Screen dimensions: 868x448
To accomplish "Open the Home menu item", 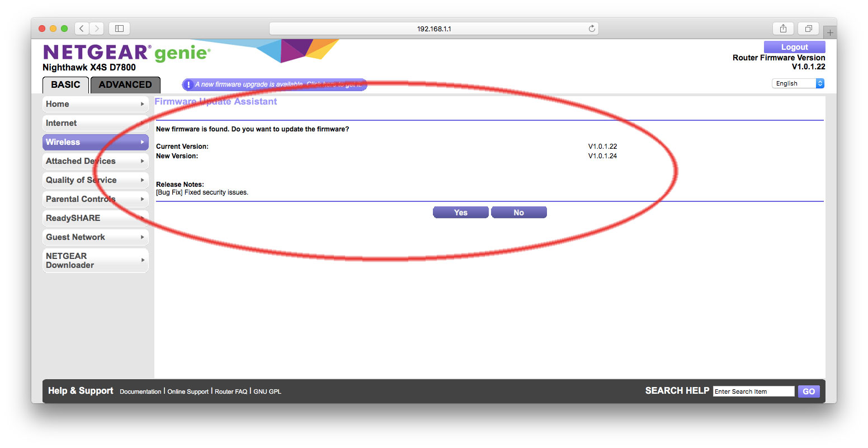I will 96,104.
